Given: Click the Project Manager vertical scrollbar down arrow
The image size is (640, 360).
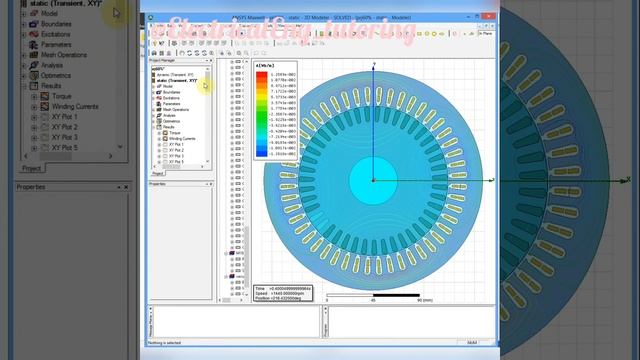Looking at the screenshot, I should coord(208,162).
